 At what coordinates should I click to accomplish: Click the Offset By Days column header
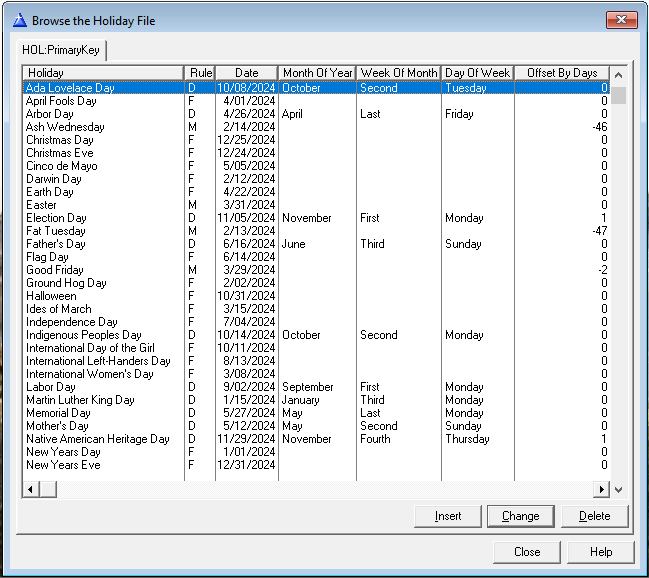point(561,73)
